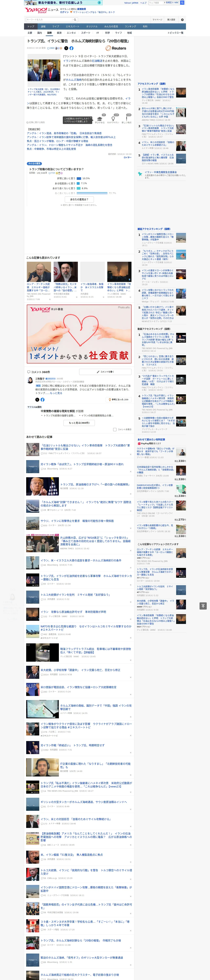210x980 pixels.
Task: Click the web search button in top bar
Action: (182, 3)
